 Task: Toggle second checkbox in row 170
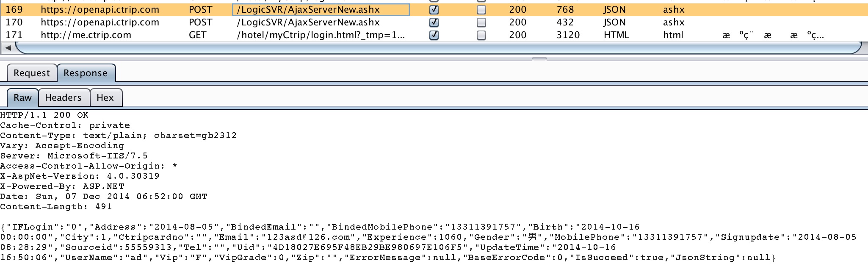(x=481, y=22)
